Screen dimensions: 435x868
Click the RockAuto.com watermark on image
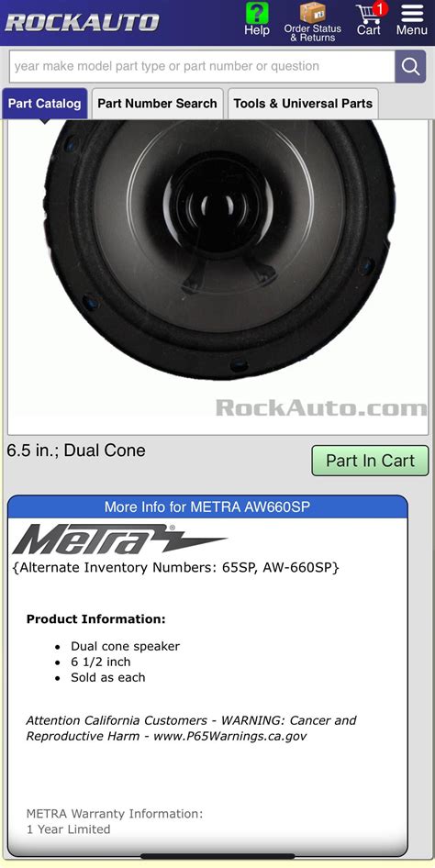321,408
